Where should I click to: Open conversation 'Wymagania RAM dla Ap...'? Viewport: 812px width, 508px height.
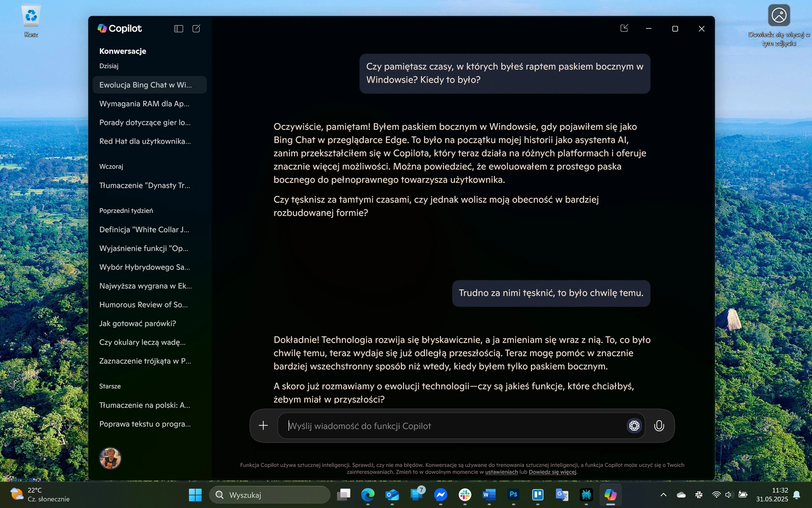coord(149,104)
